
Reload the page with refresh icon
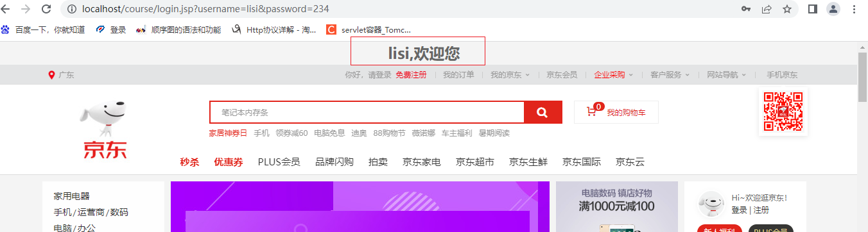pyautogui.click(x=46, y=9)
